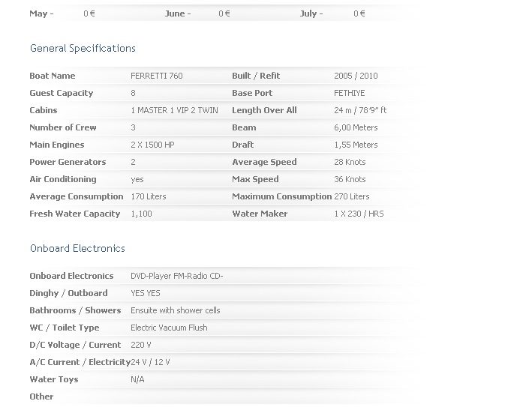Image resolution: width=532 pixels, height=410 pixels.
Task: Select the May price label
Action: click(41, 13)
